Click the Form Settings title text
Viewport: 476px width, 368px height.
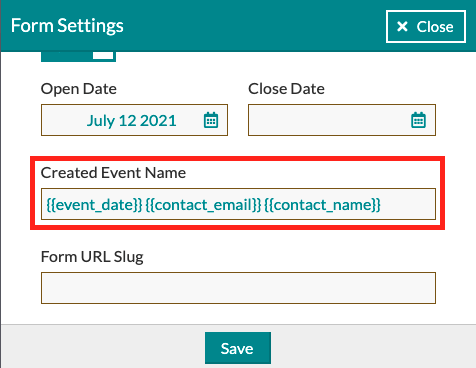click(x=67, y=26)
